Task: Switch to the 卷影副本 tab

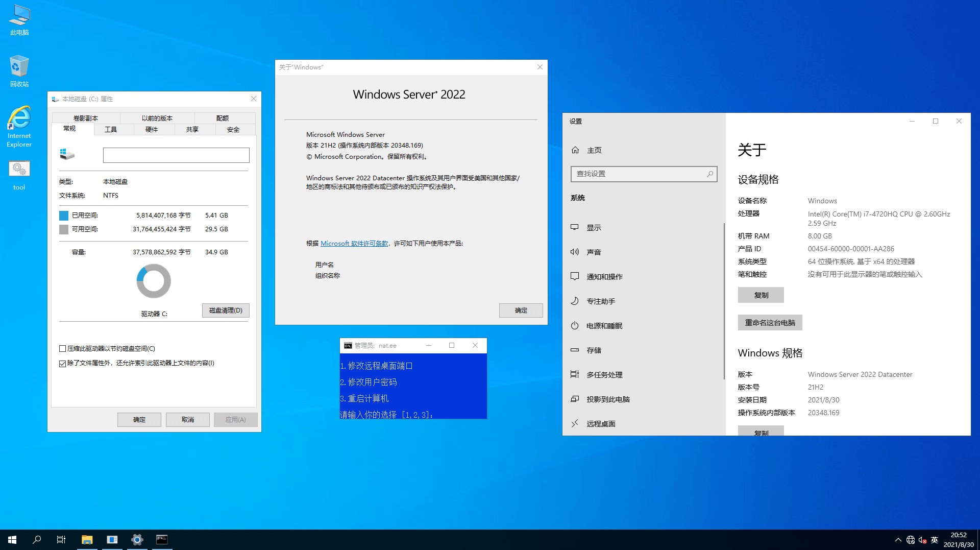Action: [x=85, y=117]
